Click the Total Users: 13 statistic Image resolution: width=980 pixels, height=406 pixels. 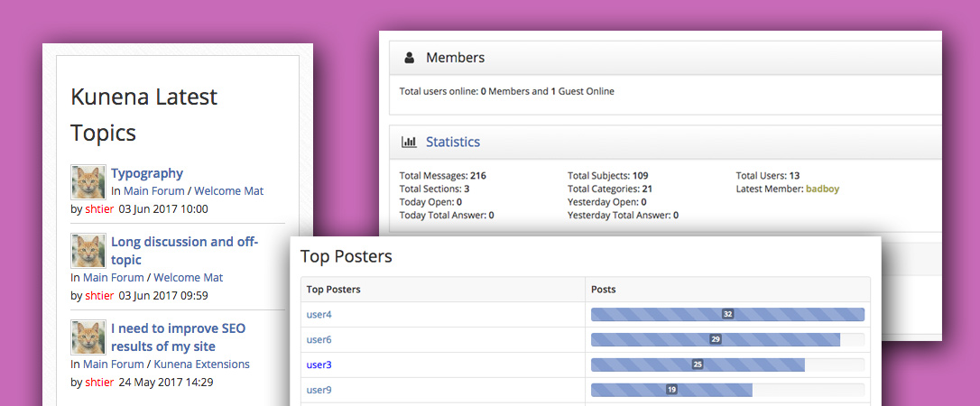point(768,176)
